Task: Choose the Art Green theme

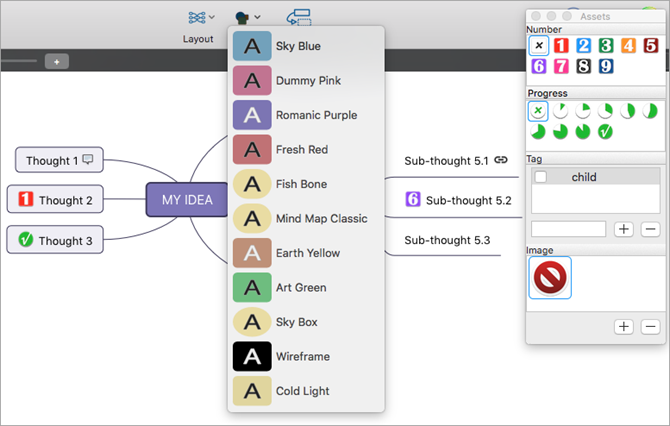Action: tap(306, 288)
